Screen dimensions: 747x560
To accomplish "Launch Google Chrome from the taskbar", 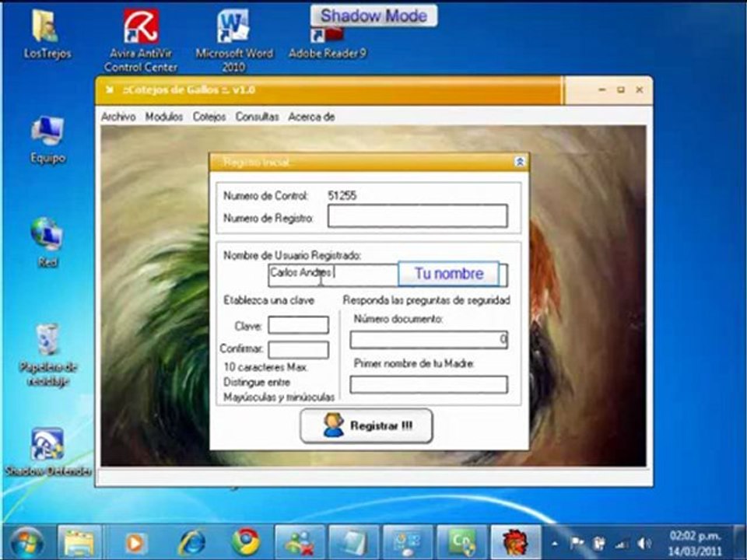I will pos(245,543).
